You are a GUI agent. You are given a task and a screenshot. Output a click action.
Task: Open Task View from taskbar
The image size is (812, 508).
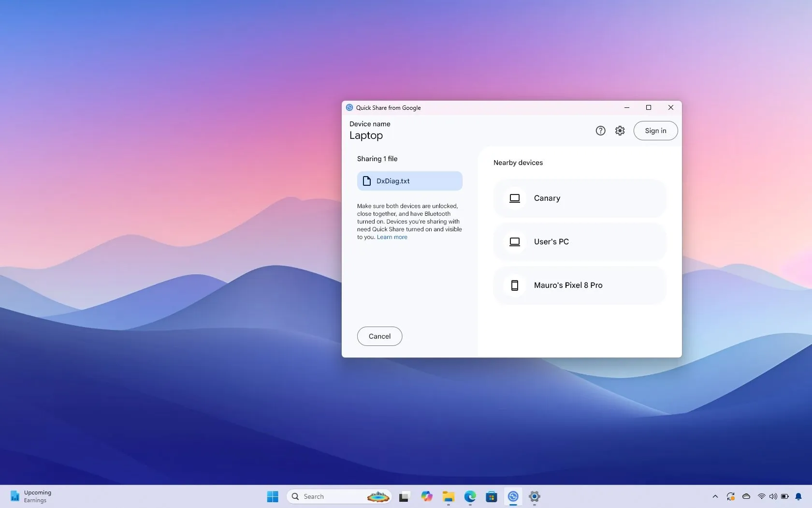(404, 496)
